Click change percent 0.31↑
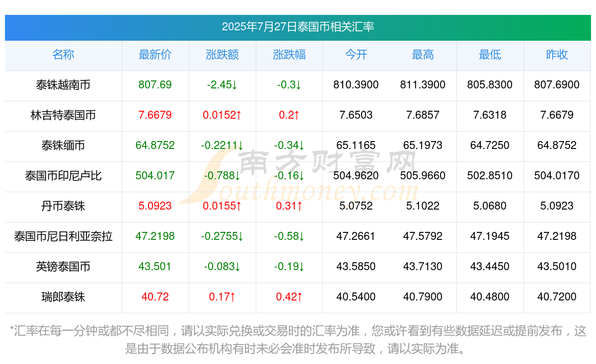Image resolution: width=596 pixels, height=364 pixels. click(x=289, y=206)
